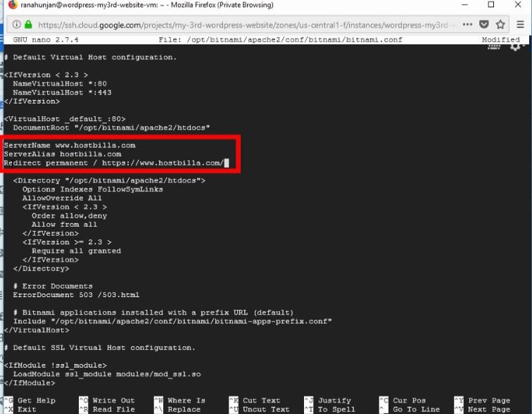Image resolution: width=532 pixels, height=414 pixels.
Task: Click the To Spell shortcut label
Action: tap(336, 409)
